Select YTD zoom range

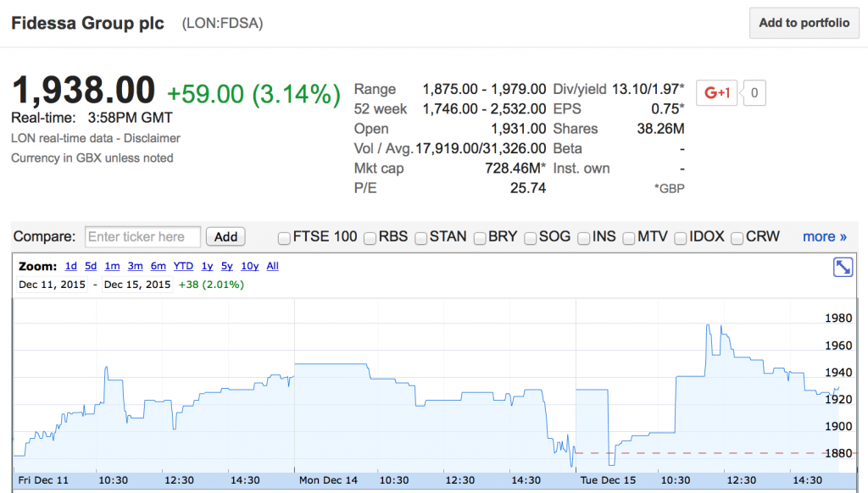pos(183,266)
